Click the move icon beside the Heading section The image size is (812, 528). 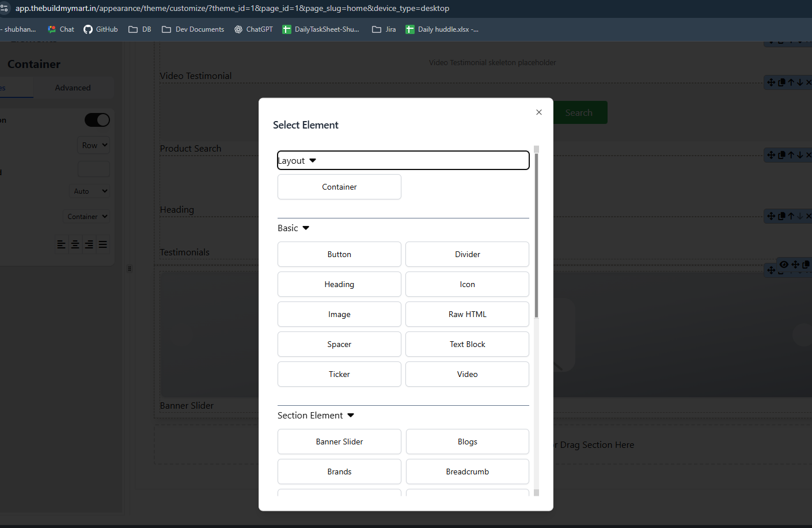point(771,216)
